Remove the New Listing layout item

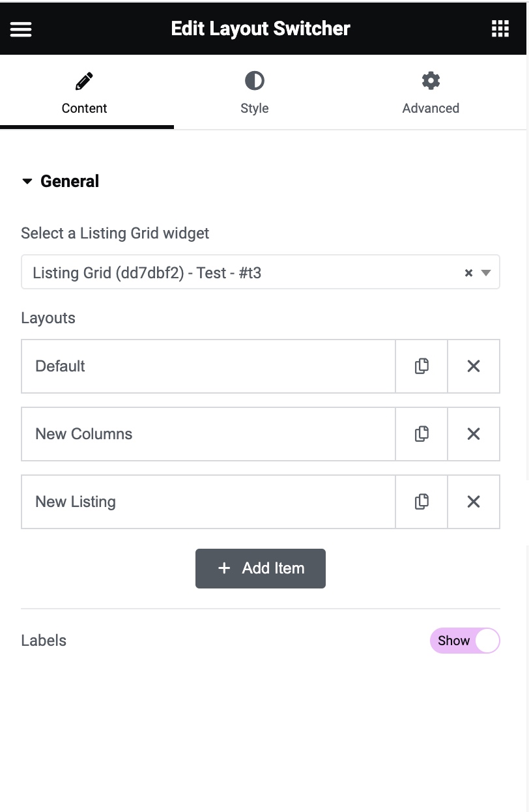[x=474, y=502]
